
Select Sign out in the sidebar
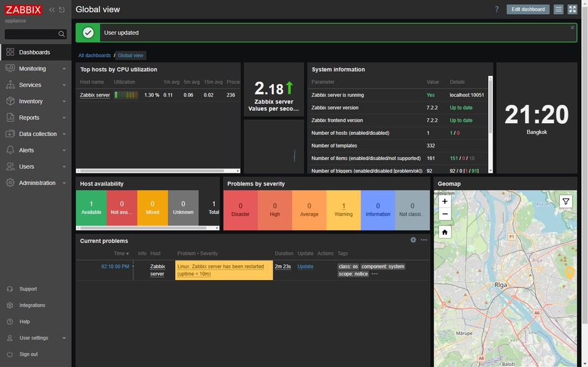[x=28, y=354]
